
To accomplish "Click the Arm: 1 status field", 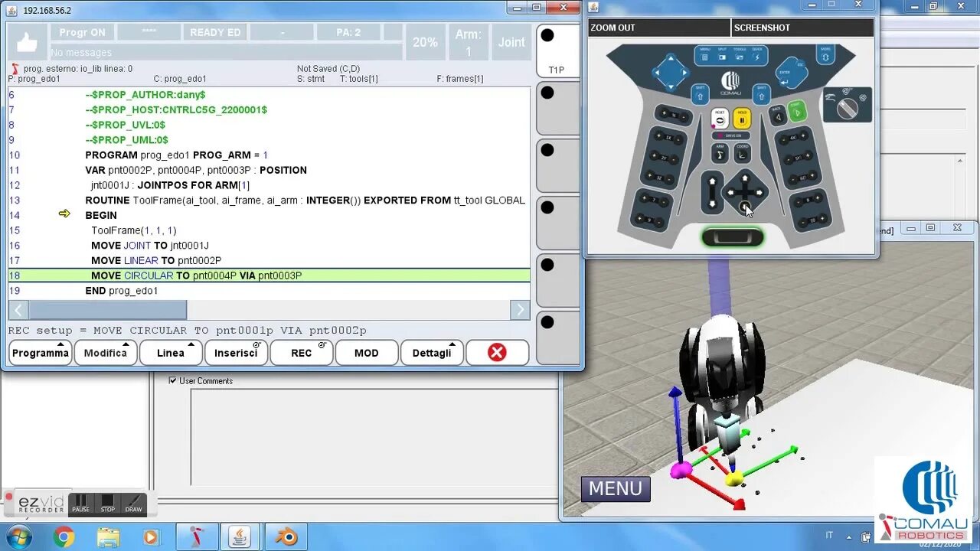I will coord(469,42).
